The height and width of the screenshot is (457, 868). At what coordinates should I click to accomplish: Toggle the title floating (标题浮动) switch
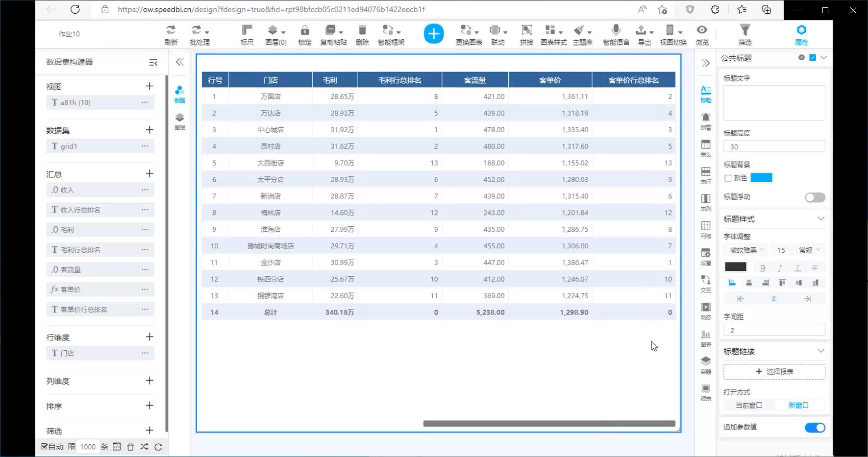click(x=815, y=197)
